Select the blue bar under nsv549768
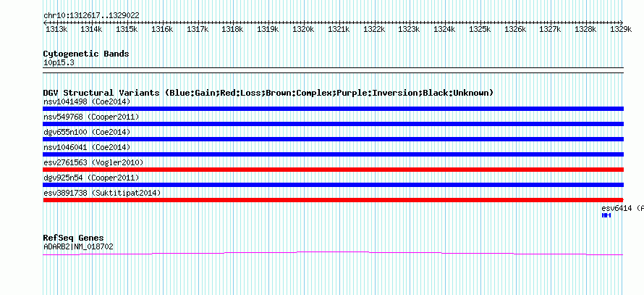Viewport: 644px width, 295px height. pyautogui.click(x=333, y=124)
